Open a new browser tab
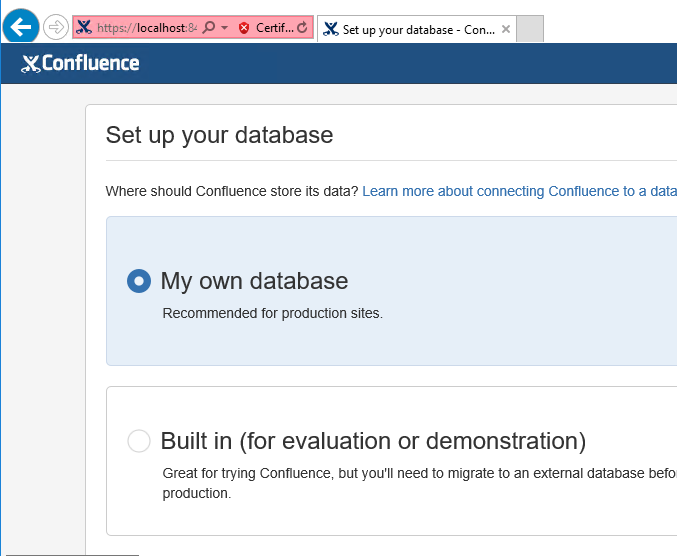The image size is (677, 556). 530,29
